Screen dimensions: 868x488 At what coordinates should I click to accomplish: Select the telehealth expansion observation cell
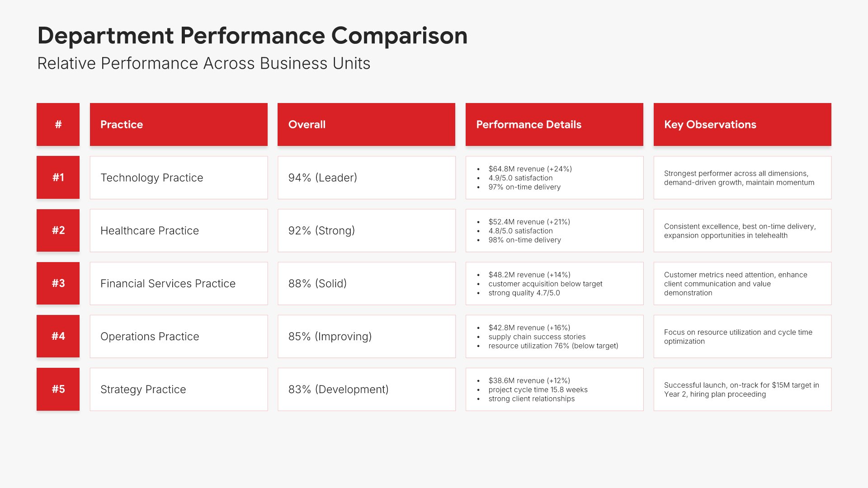click(742, 230)
